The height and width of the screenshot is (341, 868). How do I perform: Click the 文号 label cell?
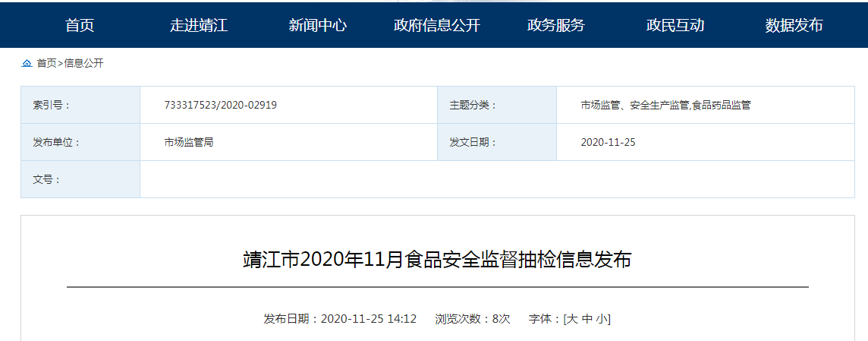pos(80,179)
